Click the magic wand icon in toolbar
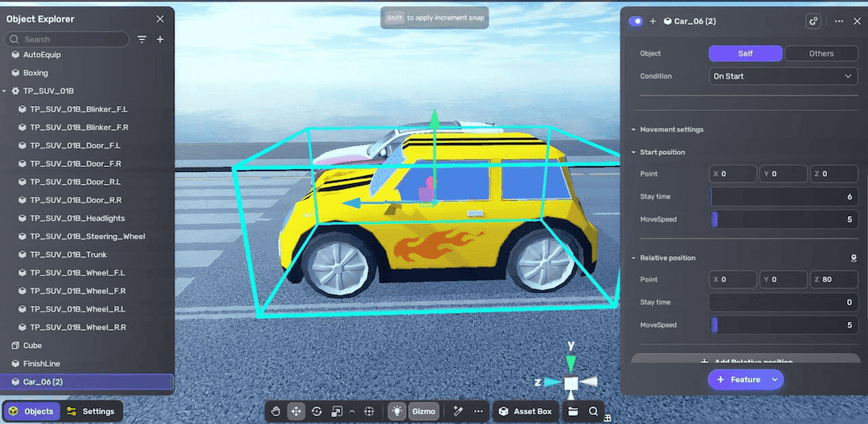 click(458, 411)
